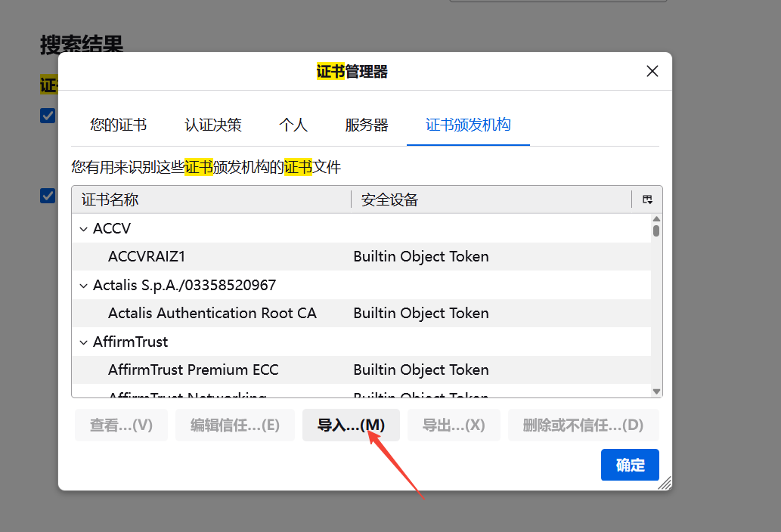781x532 pixels.
Task: Toggle the first checkbox in background page
Action: [48, 116]
